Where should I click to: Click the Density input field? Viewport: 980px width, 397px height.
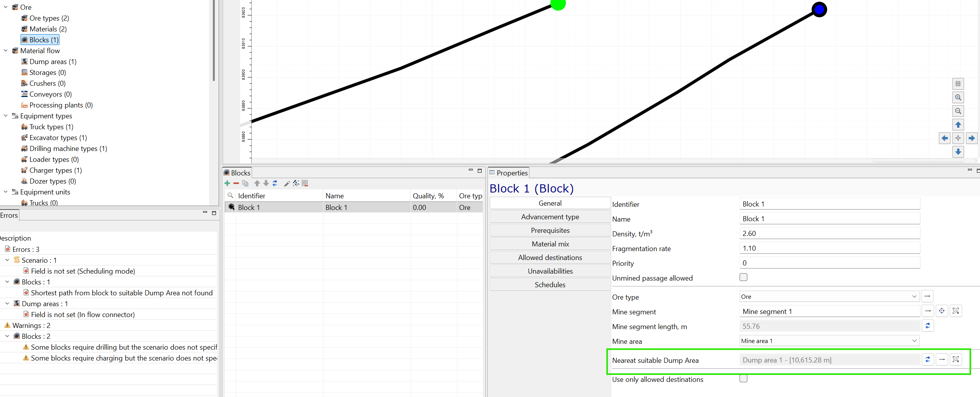point(830,233)
